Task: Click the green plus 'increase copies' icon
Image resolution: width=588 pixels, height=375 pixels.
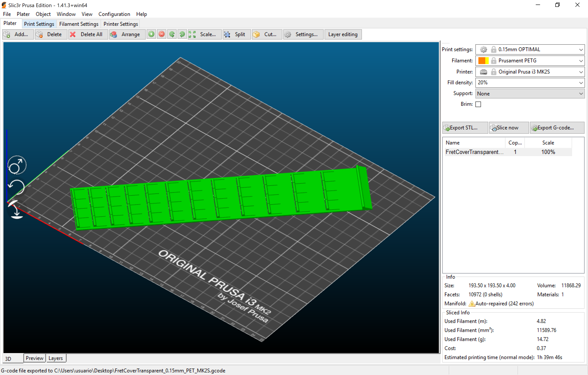Action: point(151,34)
